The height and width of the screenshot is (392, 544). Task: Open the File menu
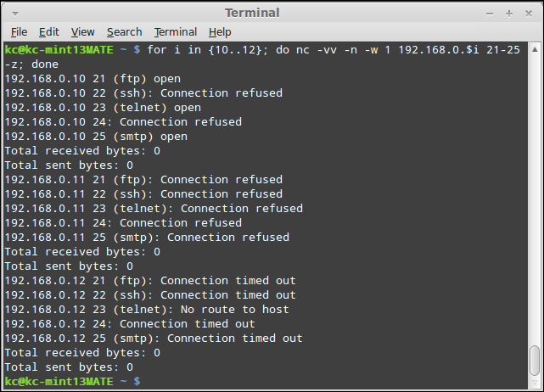pyautogui.click(x=19, y=32)
